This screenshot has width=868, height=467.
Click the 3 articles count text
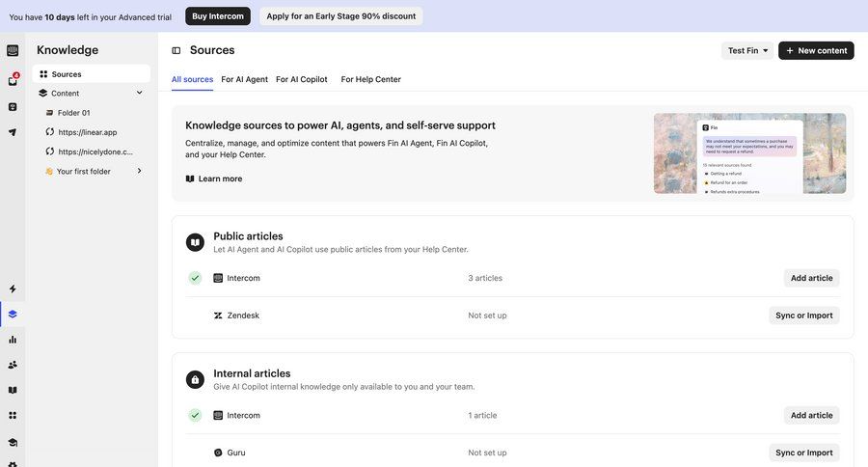[485, 278]
